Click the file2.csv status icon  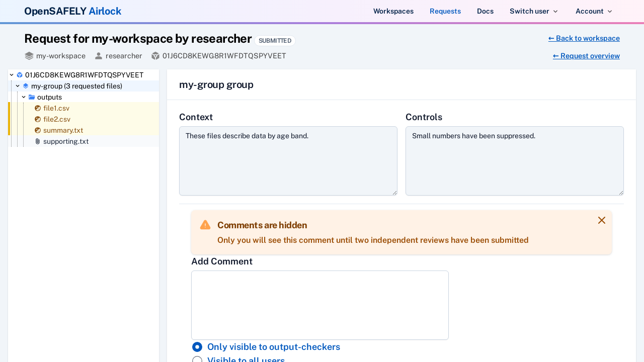point(38,119)
